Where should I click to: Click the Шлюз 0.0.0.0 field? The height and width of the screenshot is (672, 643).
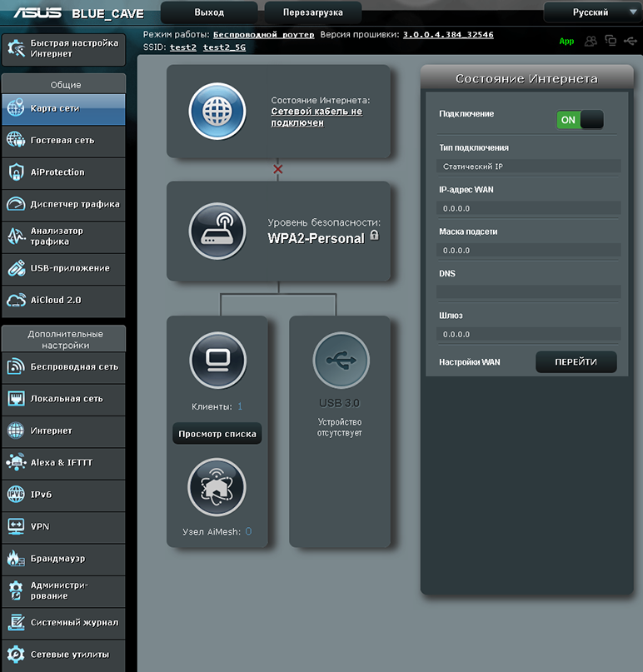[x=529, y=334]
